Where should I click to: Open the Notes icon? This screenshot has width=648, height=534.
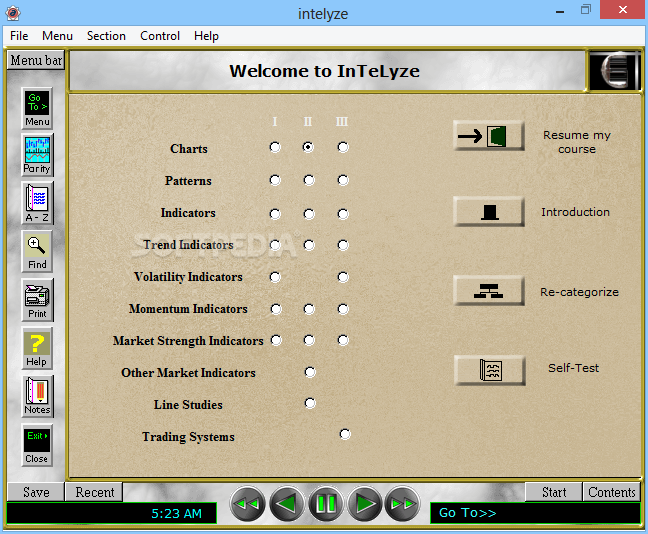37,396
